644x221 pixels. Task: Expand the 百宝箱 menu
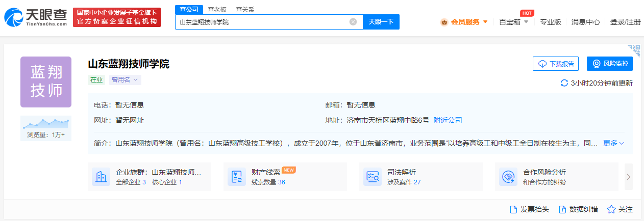(x=513, y=22)
